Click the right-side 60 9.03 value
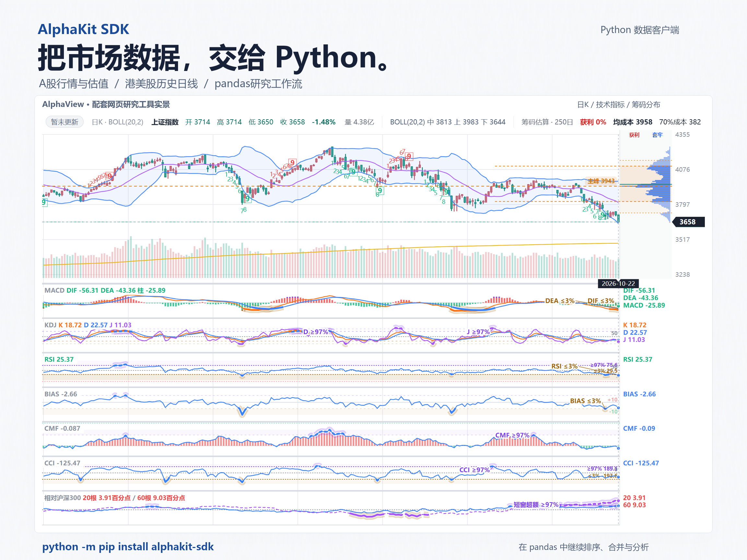747x560 pixels. (x=634, y=505)
